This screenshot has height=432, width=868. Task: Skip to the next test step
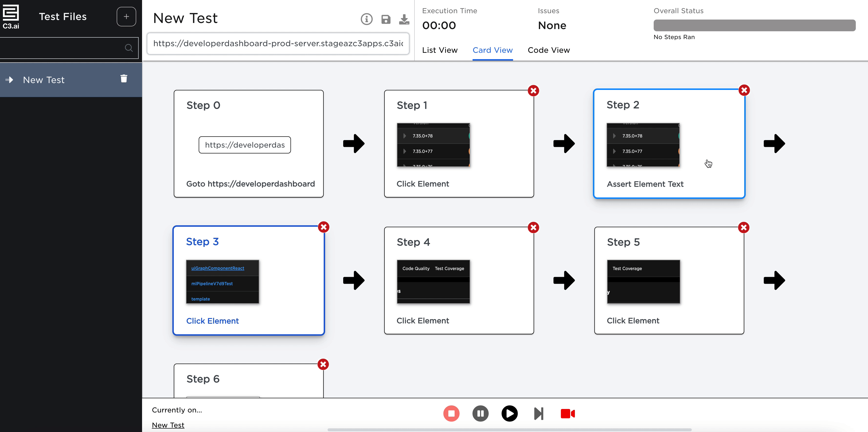[x=538, y=413]
